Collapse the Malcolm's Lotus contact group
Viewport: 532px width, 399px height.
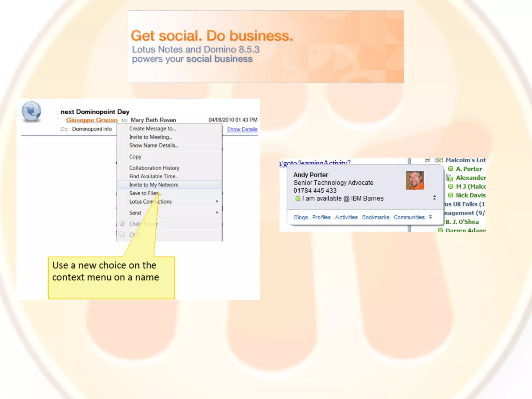click(427, 160)
